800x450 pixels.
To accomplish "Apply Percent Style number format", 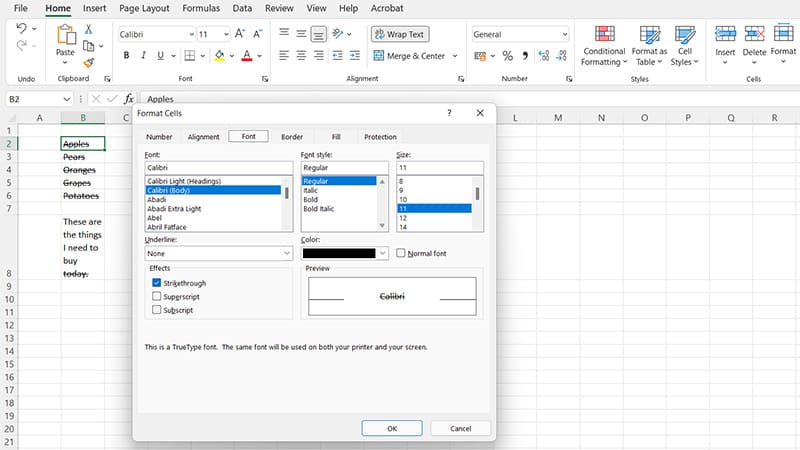I will 508,56.
